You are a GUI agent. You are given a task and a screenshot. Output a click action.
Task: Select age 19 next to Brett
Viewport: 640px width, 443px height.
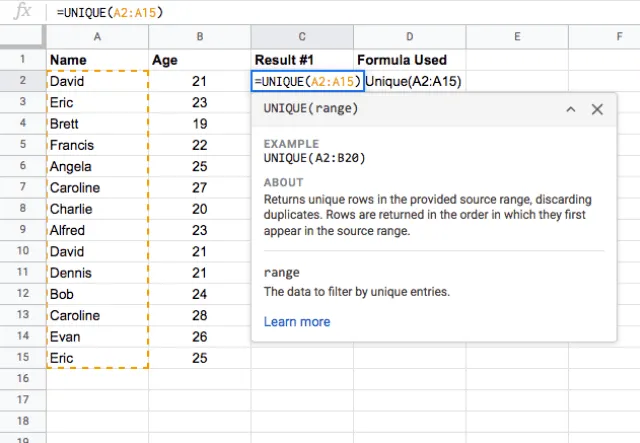[200, 124]
